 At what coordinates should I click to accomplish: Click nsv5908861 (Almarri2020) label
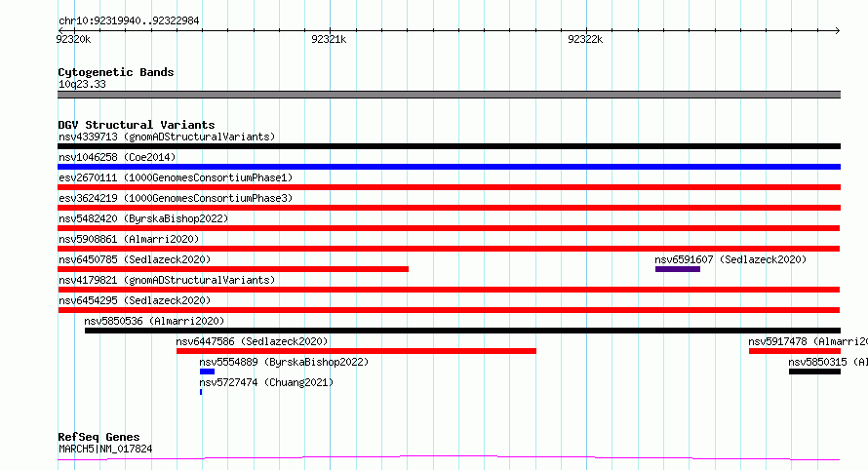(x=129, y=239)
